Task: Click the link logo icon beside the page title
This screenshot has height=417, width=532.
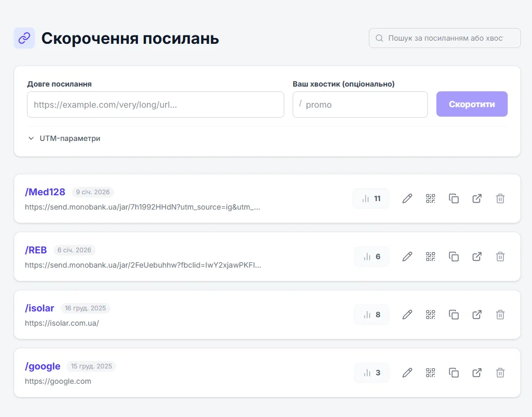Action: tap(24, 38)
